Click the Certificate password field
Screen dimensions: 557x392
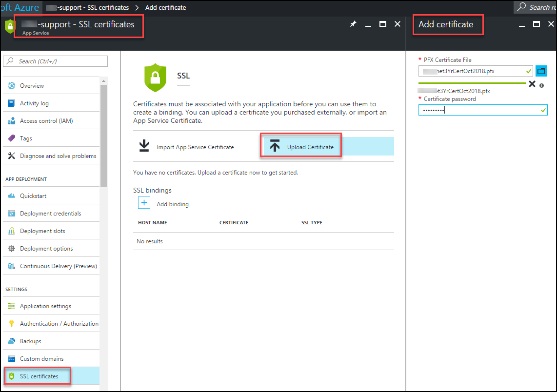[x=483, y=110]
